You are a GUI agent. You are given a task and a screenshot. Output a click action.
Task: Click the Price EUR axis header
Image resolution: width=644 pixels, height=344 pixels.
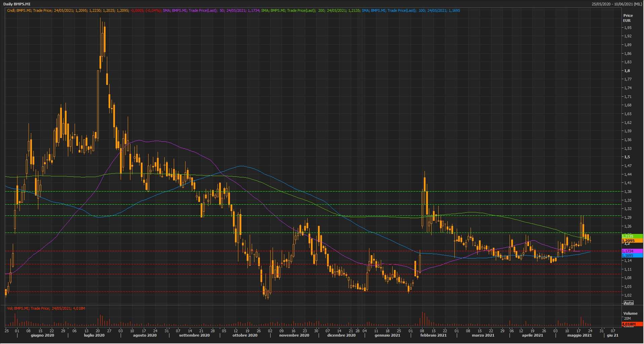(x=628, y=18)
